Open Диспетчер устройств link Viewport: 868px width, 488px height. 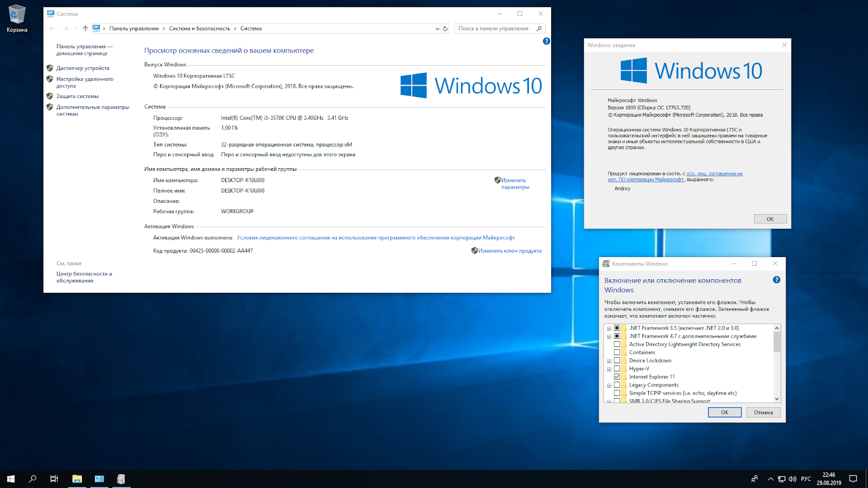click(x=83, y=68)
